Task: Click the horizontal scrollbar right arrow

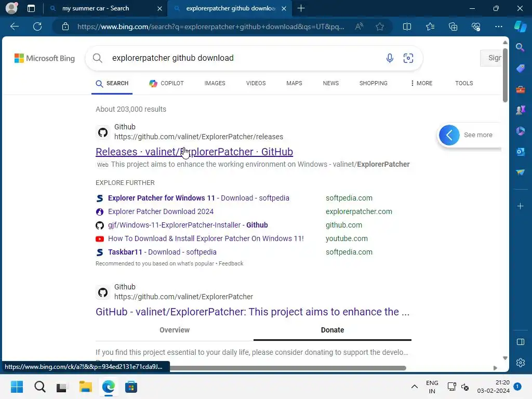Action: tap(495, 368)
